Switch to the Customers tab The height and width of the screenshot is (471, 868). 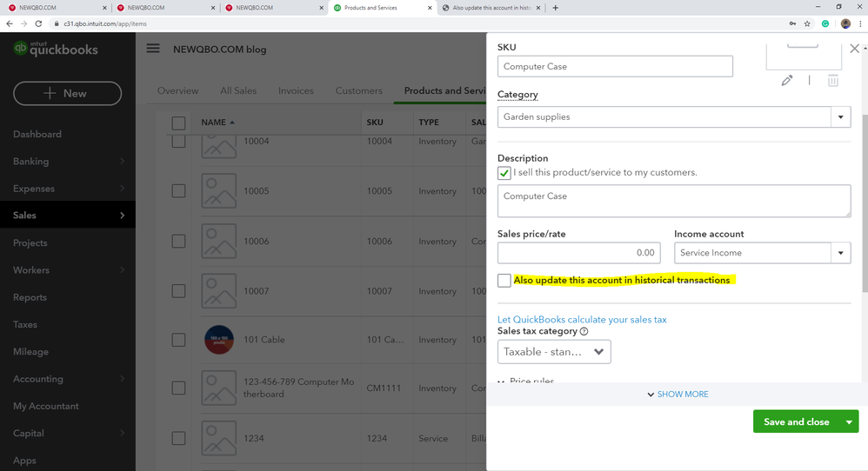tap(358, 90)
